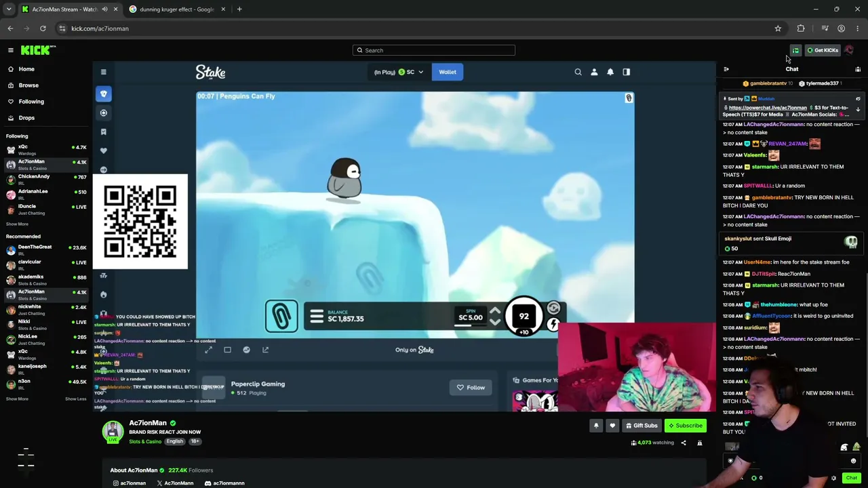This screenshot has height=488, width=868.
Task: Pop out the Stake game window
Action: point(266,350)
